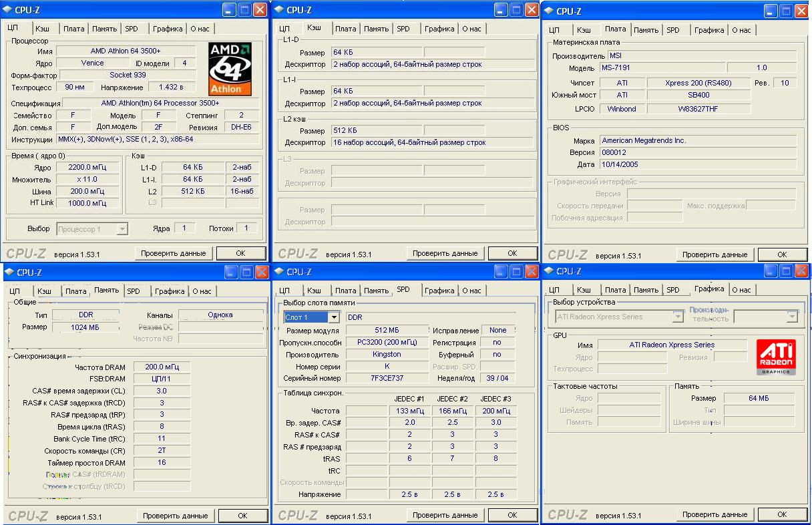The height and width of the screenshot is (525, 812).
Task: Click CPU-Z title icon in ЦП window
Action: point(7,10)
